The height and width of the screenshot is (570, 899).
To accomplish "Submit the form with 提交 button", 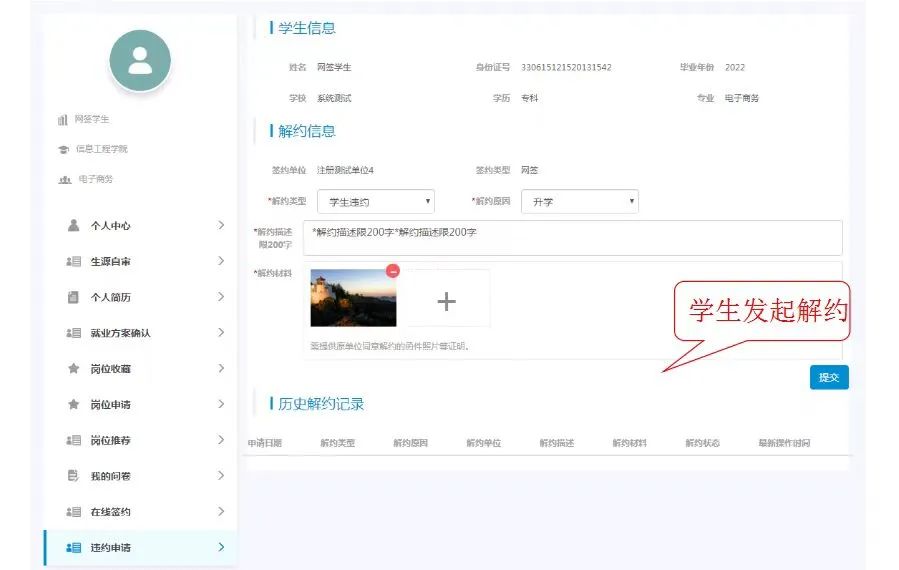I will pos(828,377).
